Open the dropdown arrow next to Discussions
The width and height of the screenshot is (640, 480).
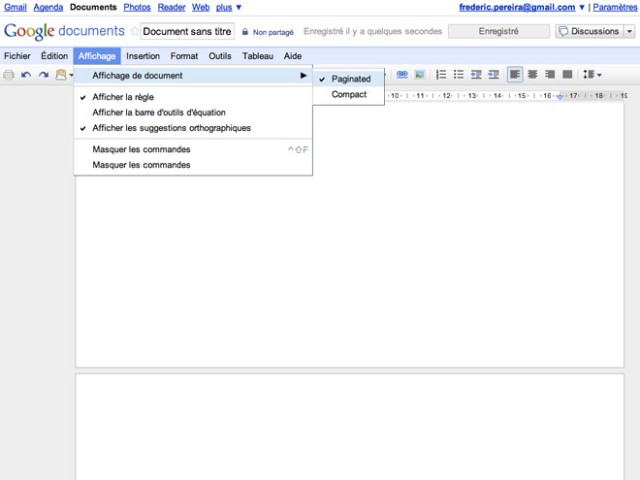point(629,31)
